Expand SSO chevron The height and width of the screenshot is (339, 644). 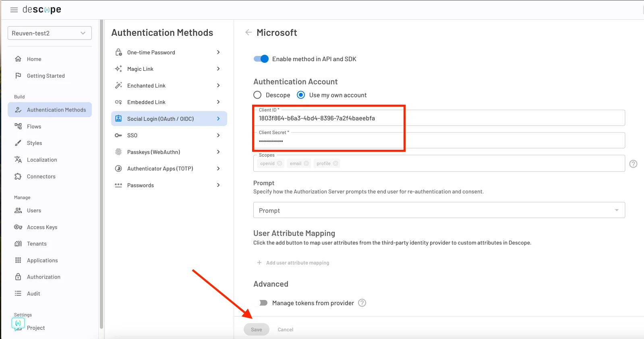tap(218, 135)
